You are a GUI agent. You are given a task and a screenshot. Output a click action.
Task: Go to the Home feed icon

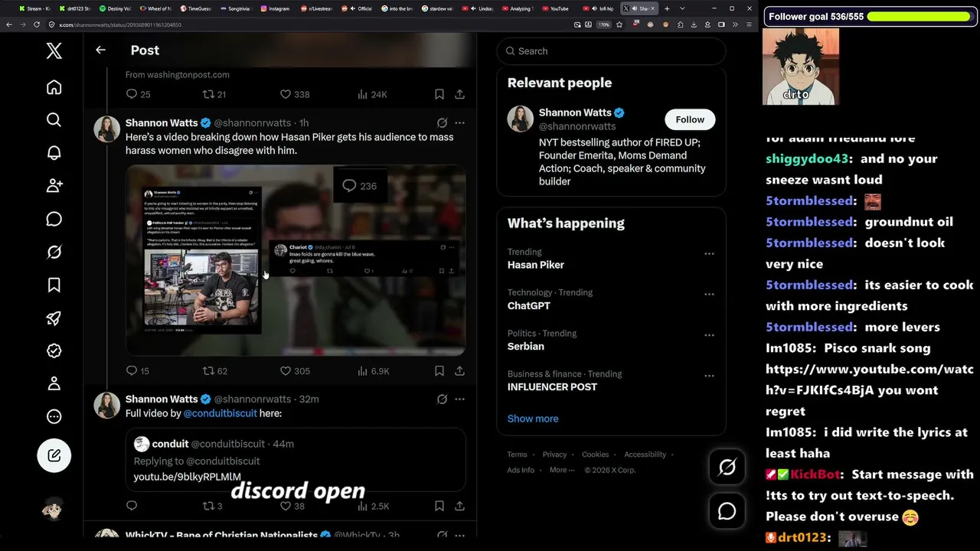coord(54,87)
